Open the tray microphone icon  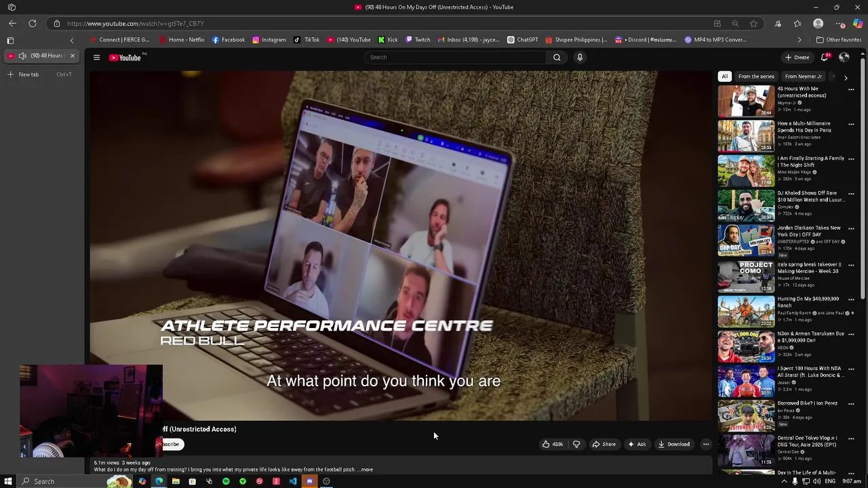795,481
